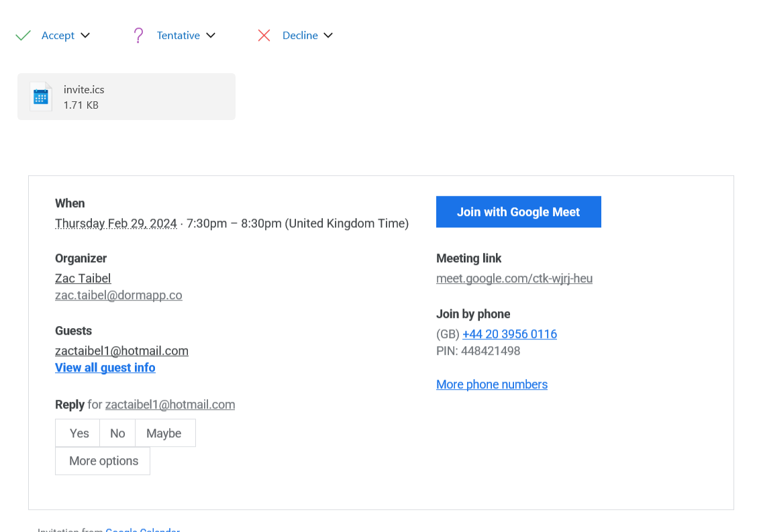Click the Thursday Feb 29, 2024 date
757x532 pixels.
(x=115, y=223)
